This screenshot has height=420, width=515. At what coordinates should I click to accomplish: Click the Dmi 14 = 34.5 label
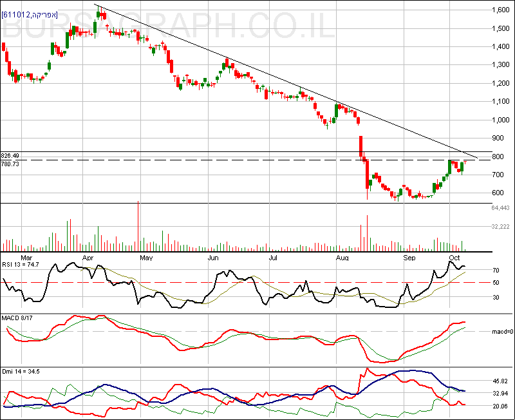coord(21,371)
